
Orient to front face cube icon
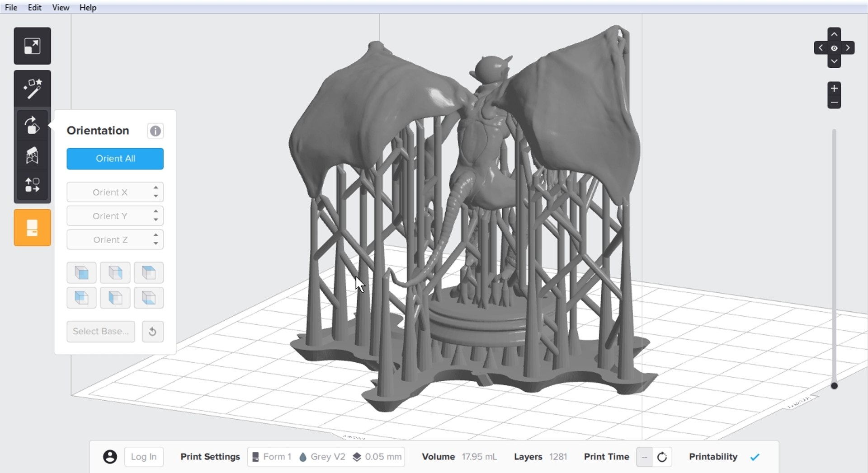(x=81, y=272)
